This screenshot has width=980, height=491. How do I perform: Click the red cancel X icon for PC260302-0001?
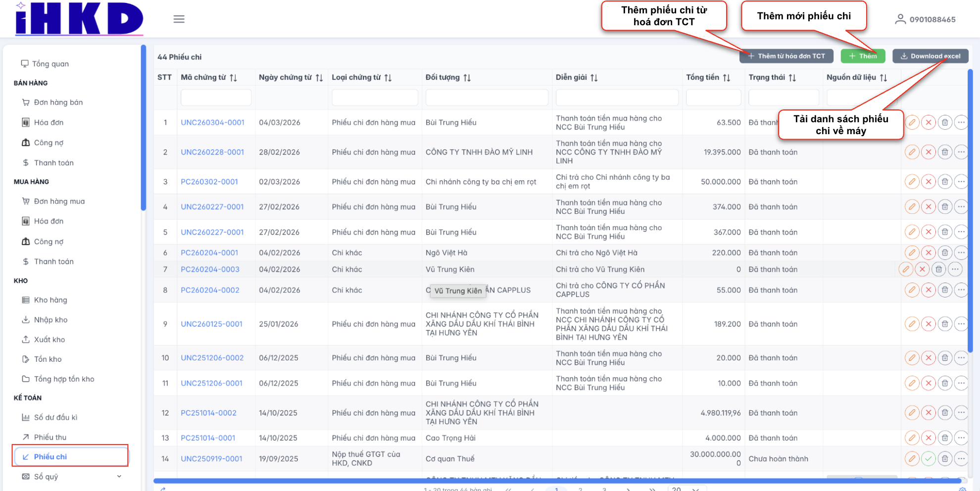(x=928, y=182)
